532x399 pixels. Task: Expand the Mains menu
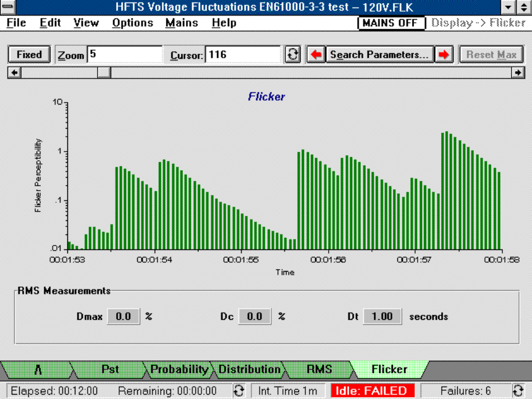[x=182, y=23]
